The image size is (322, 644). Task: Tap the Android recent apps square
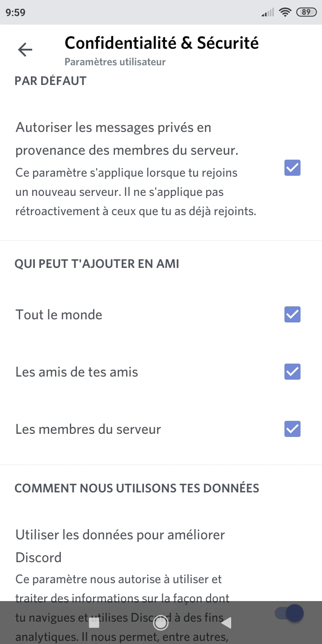[94, 623]
